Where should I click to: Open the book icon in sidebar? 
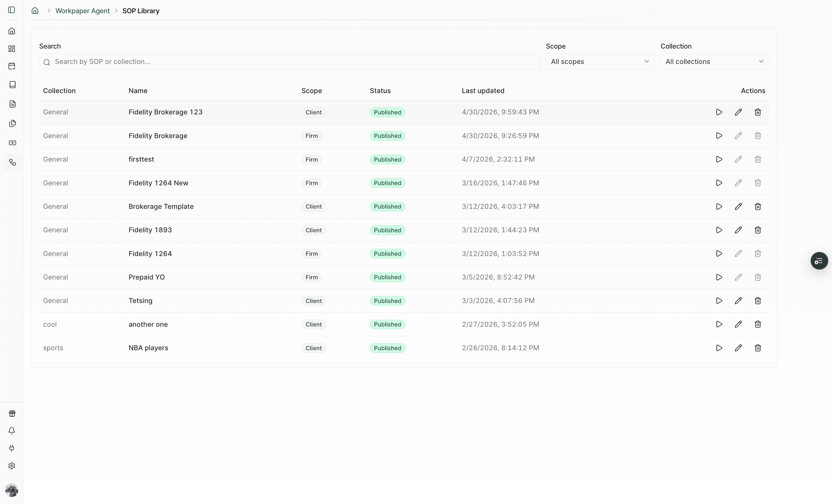coord(12,84)
